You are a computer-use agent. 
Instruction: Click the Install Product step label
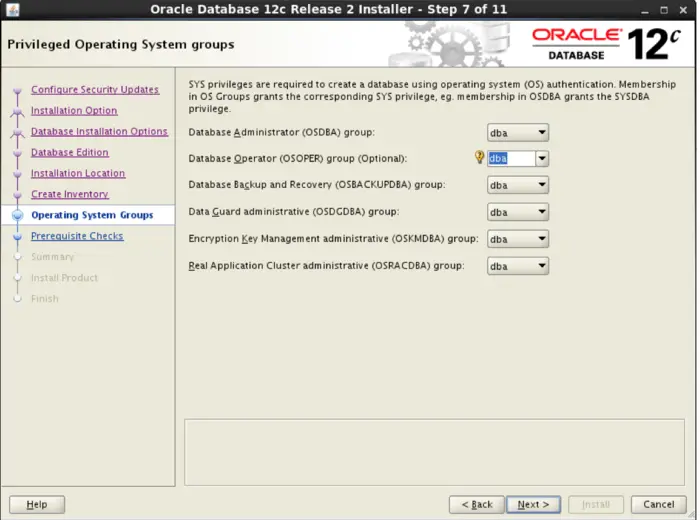click(64, 278)
